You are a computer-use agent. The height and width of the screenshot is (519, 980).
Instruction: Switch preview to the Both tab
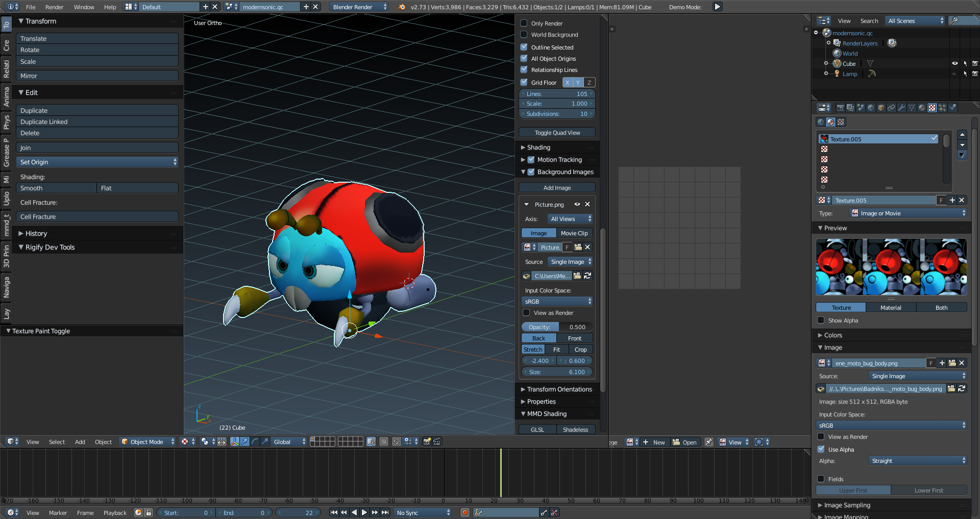pyautogui.click(x=941, y=307)
